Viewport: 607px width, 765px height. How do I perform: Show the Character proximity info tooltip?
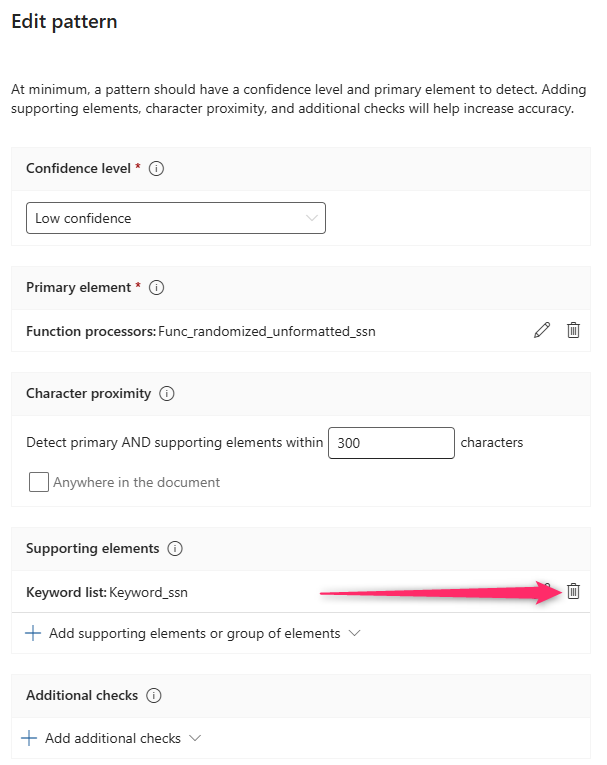click(x=167, y=394)
